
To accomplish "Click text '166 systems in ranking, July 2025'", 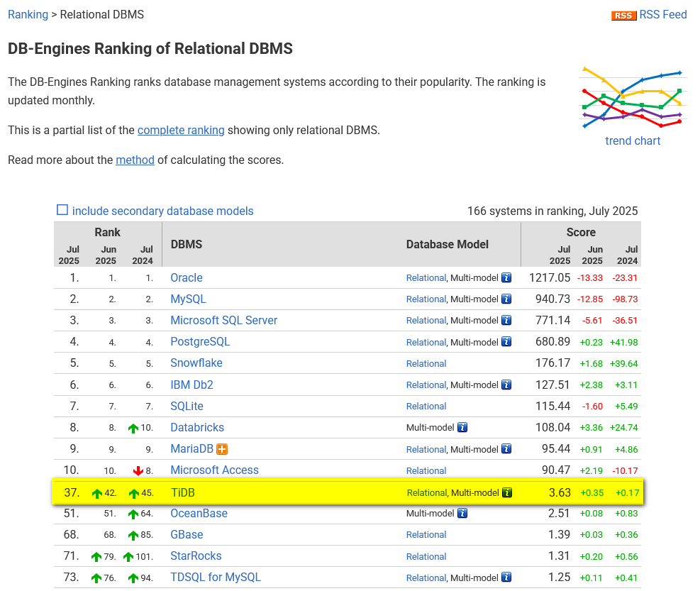I will (552, 211).
